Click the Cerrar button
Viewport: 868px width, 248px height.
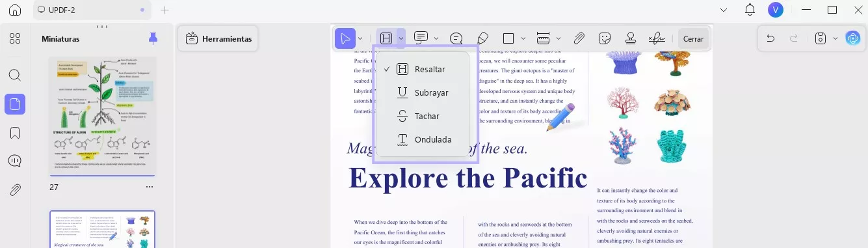pyautogui.click(x=693, y=39)
